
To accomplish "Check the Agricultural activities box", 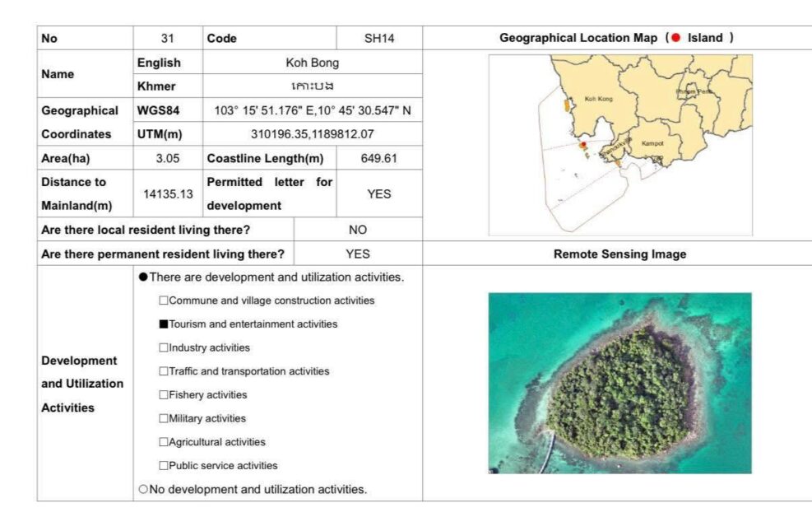I will click(164, 442).
